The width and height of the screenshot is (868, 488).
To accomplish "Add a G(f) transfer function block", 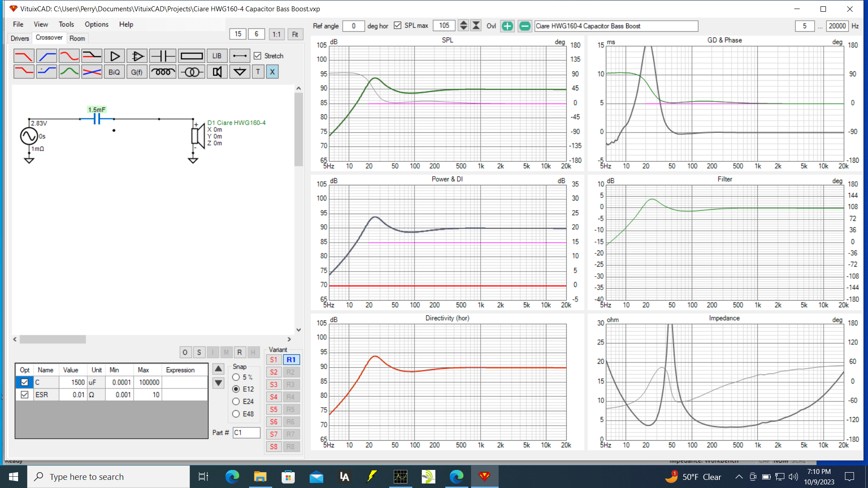I will 137,72.
